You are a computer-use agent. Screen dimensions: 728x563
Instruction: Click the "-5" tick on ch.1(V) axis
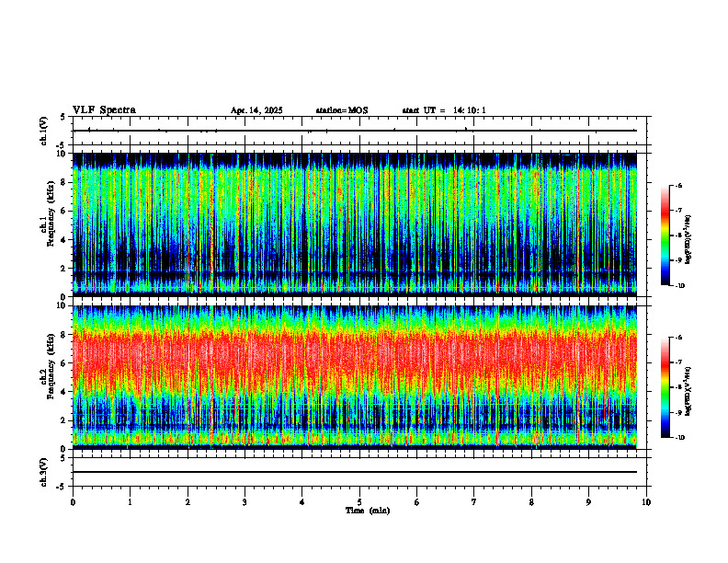(x=63, y=145)
